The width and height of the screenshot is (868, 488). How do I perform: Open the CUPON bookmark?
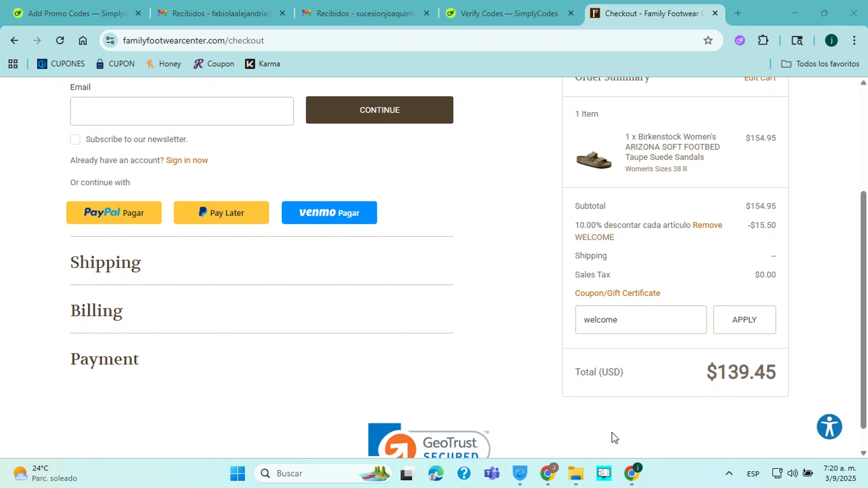coord(115,64)
